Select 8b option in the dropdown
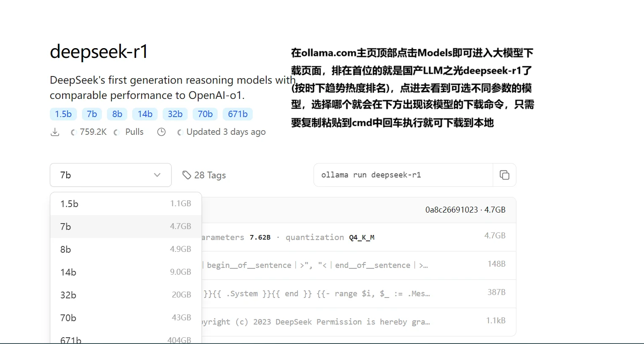The width and height of the screenshot is (644, 344). pyautogui.click(x=126, y=249)
